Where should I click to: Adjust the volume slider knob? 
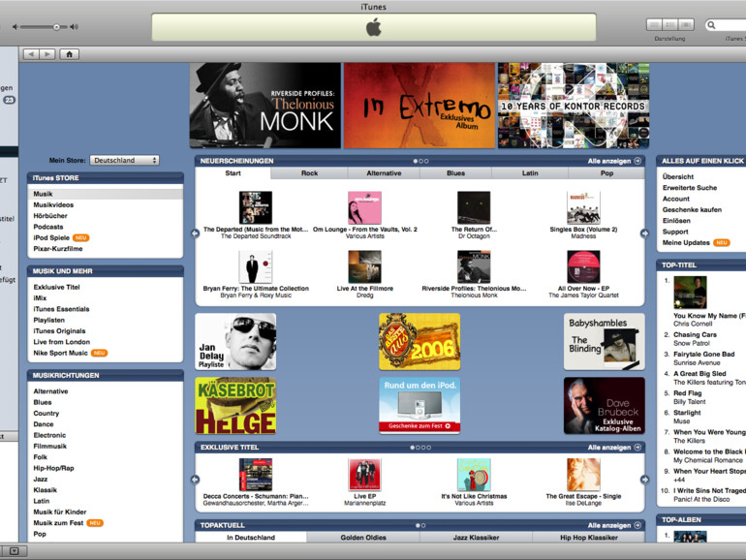[x=56, y=27]
